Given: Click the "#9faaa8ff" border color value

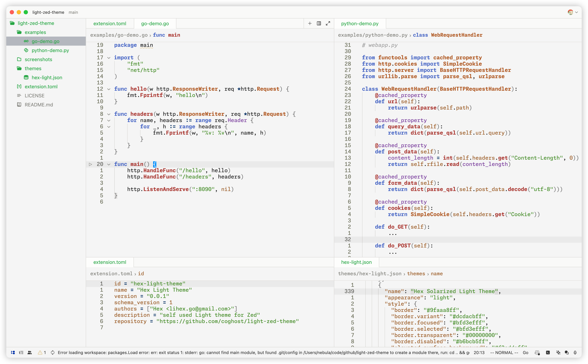Looking at the screenshot, I should tap(441, 310).
